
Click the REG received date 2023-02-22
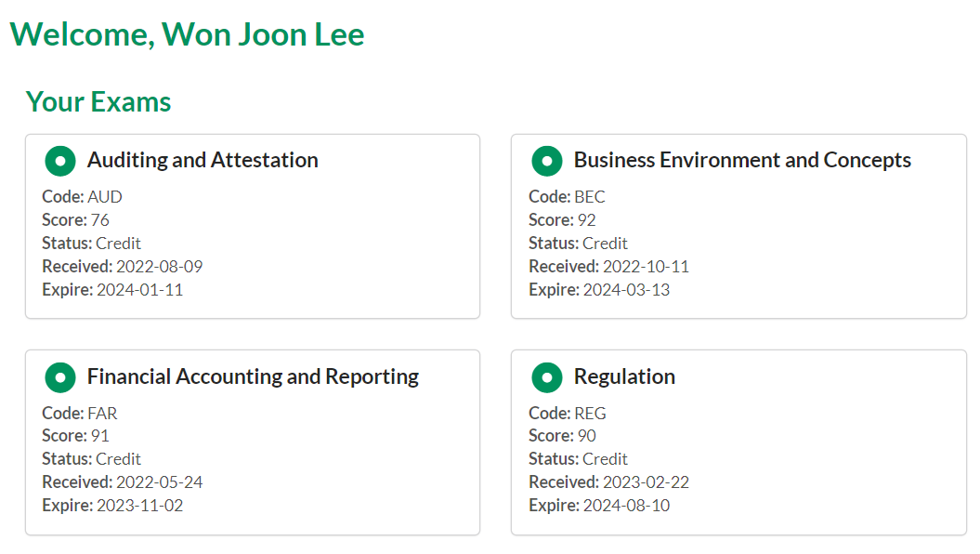pos(646,482)
